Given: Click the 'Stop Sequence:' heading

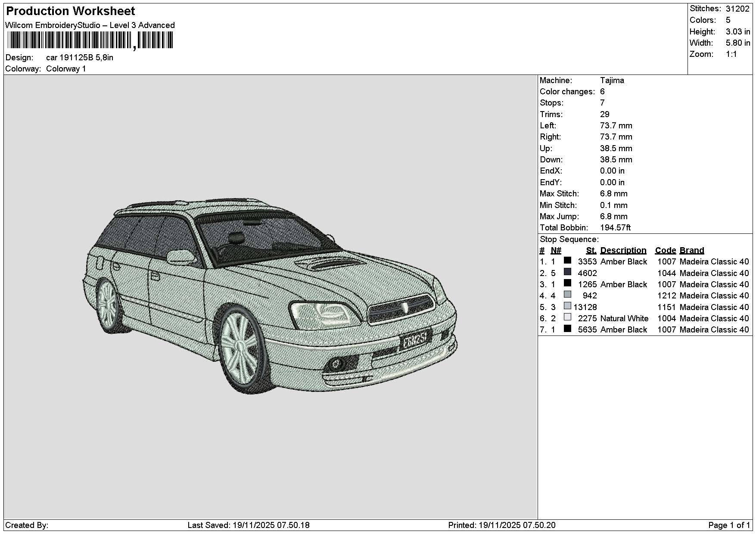Looking at the screenshot, I should click(569, 239).
